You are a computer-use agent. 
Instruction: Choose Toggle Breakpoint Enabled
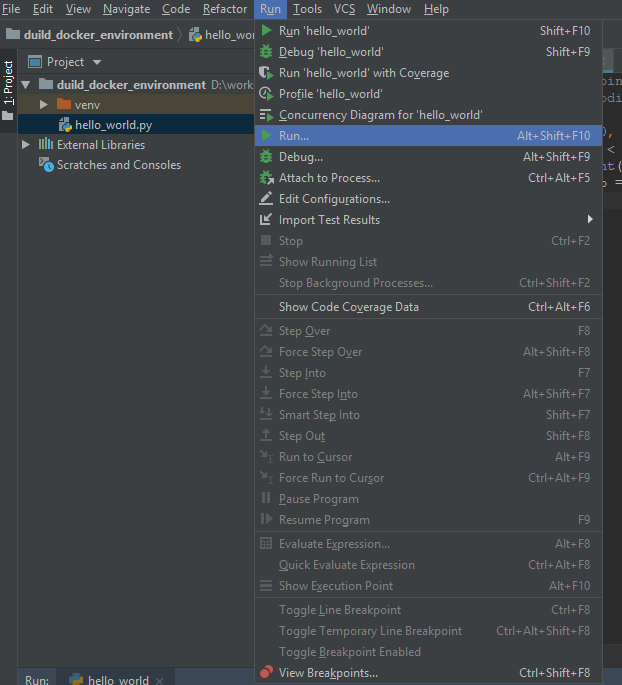tap(428, 651)
